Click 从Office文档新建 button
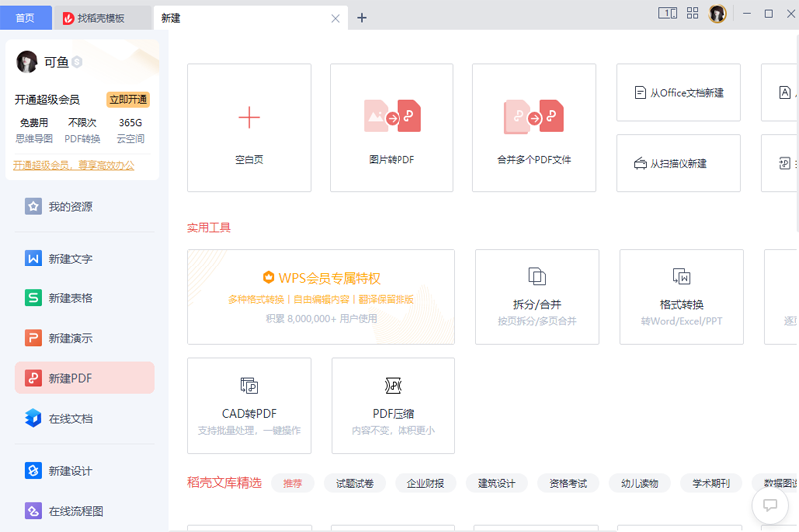 pyautogui.click(x=678, y=93)
